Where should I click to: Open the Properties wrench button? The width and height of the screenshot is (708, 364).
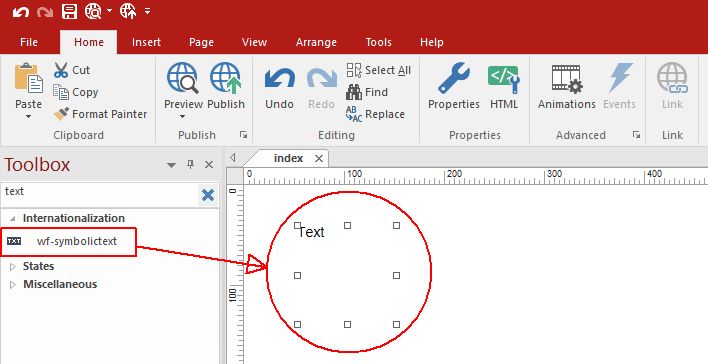click(454, 86)
